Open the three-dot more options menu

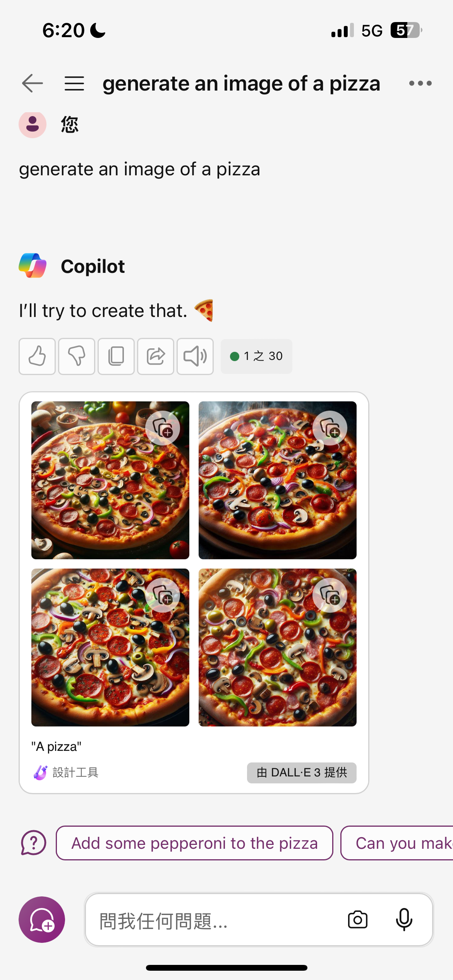(x=420, y=83)
